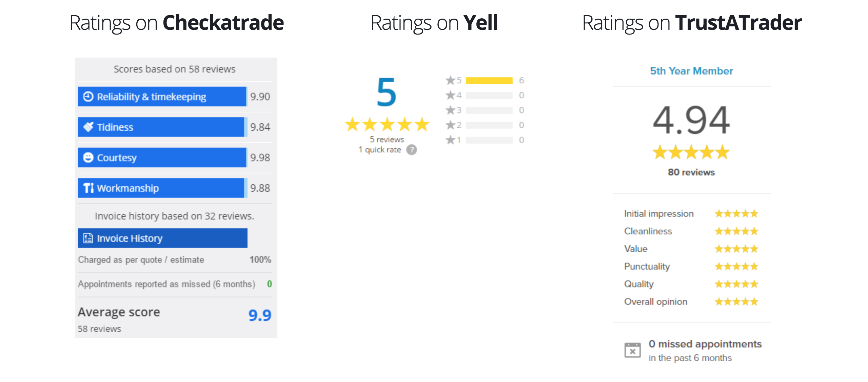Click the smiley face icon beside Courtesy

coord(88,157)
